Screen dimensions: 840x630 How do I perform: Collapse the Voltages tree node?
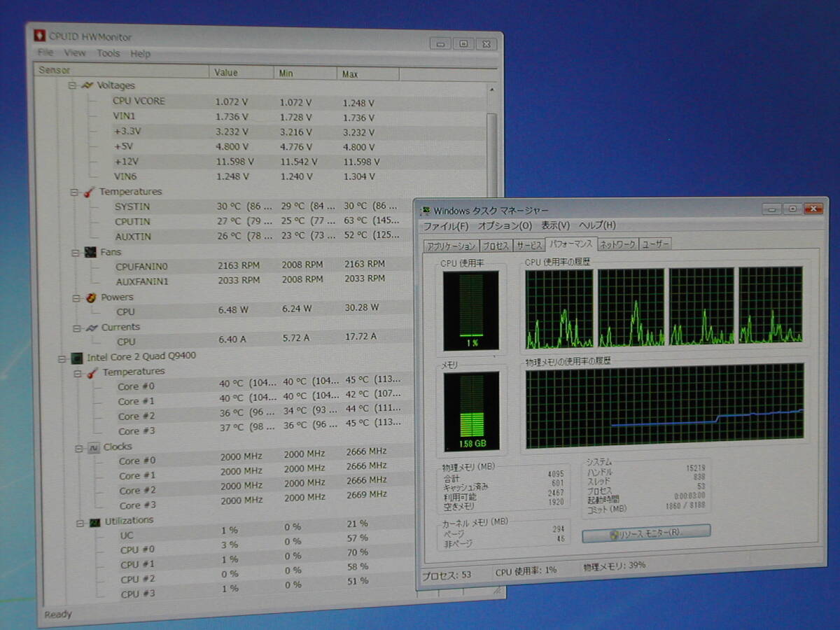pos(71,85)
